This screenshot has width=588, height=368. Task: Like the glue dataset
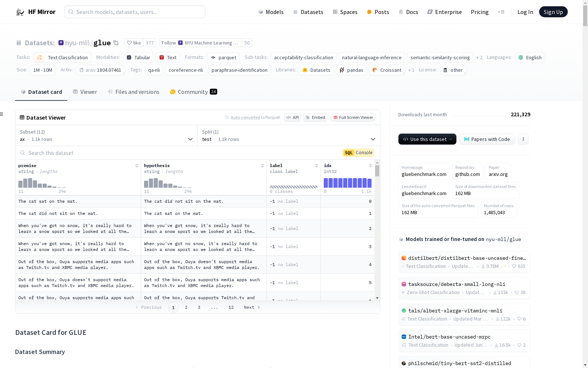point(134,43)
